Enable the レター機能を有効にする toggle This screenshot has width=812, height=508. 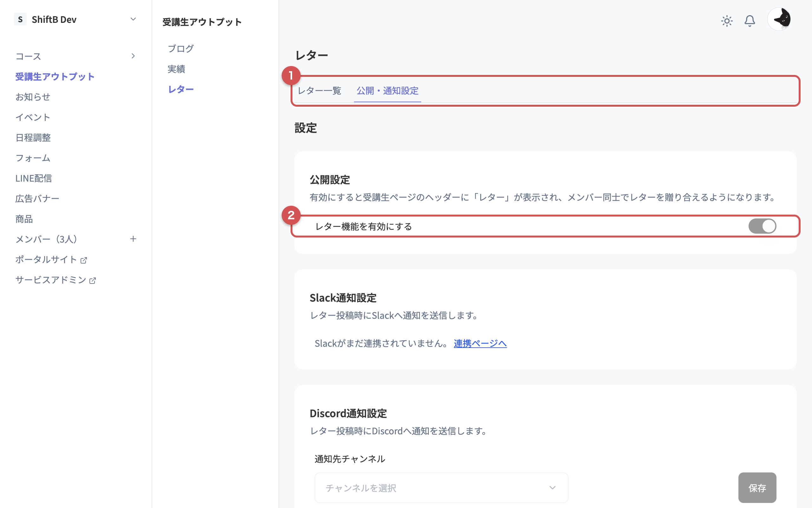click(762, 226)
